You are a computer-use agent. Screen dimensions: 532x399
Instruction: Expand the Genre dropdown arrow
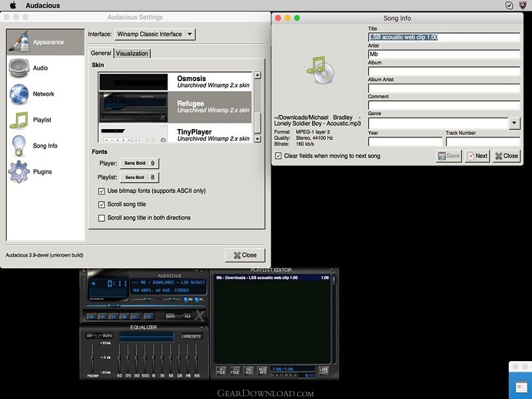[514, 123]
